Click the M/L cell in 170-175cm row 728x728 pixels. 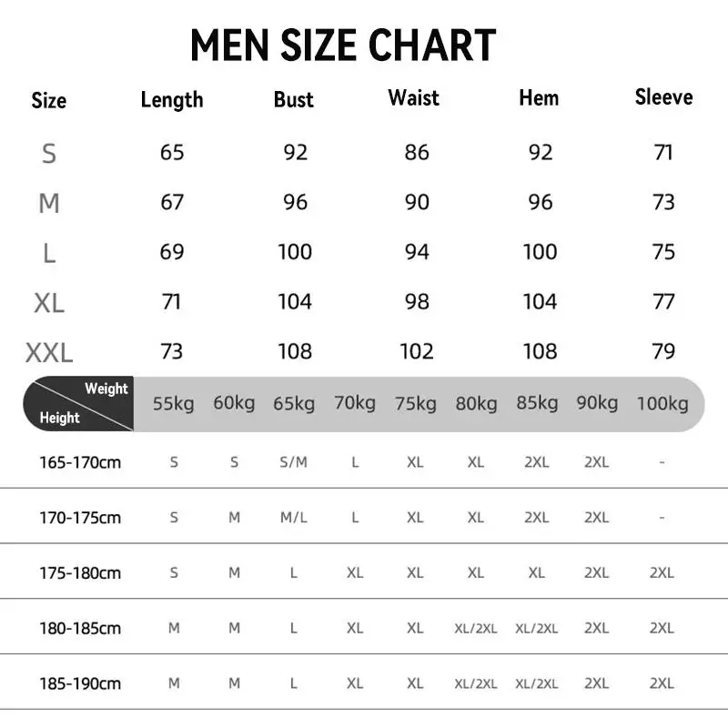(x=294, y=518)
